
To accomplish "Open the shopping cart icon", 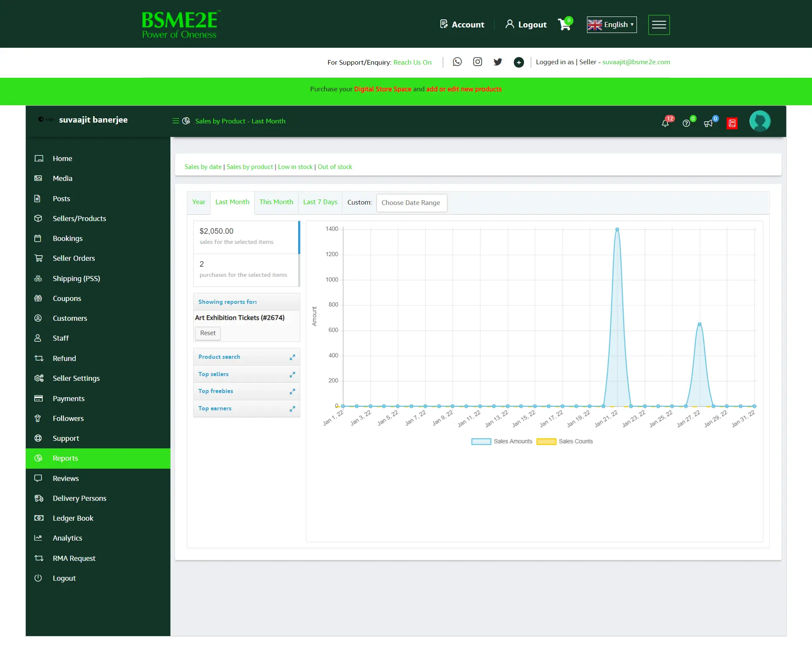I will (565, 24).
